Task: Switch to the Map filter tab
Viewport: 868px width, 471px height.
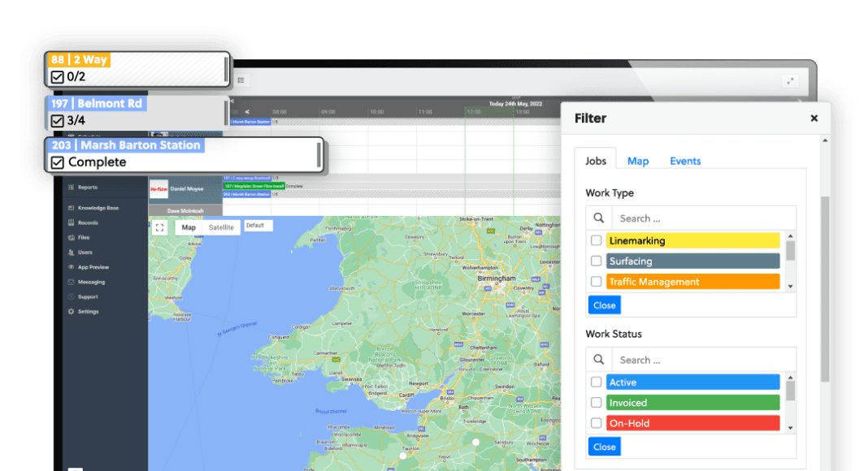Action: pyautogui.click(x=638, y=161)
